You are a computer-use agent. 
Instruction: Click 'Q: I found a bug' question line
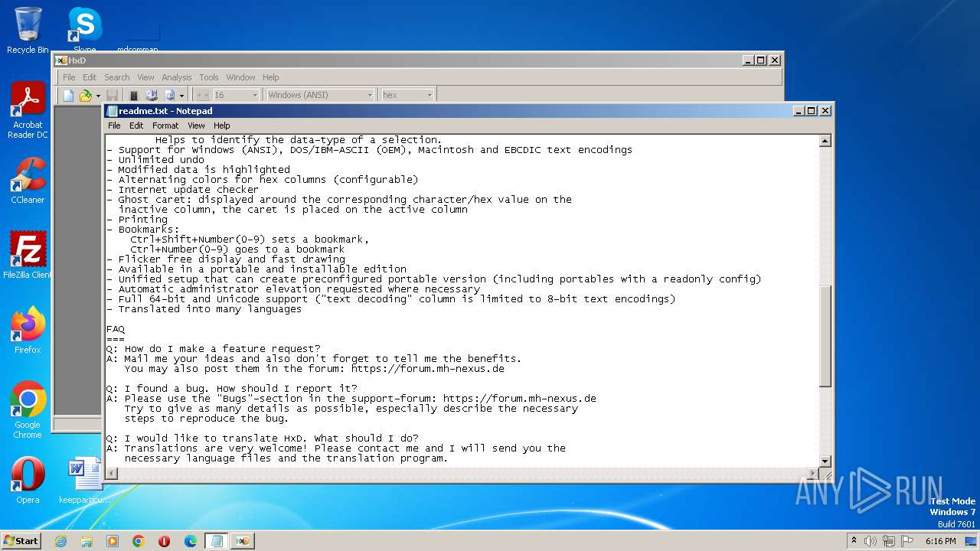232,389
